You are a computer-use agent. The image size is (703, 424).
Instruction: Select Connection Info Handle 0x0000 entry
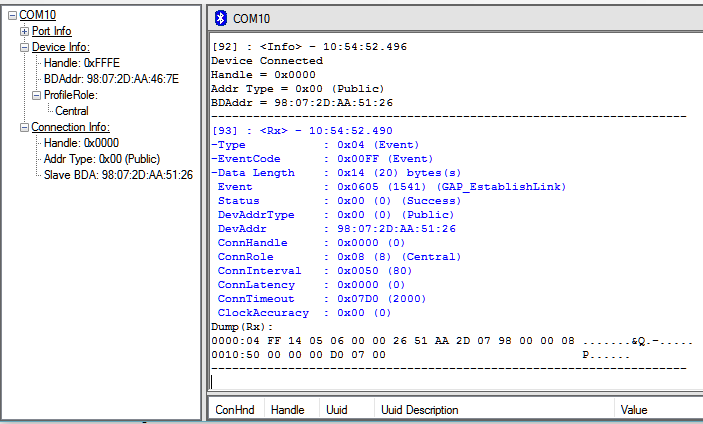[x=81, y=143]
